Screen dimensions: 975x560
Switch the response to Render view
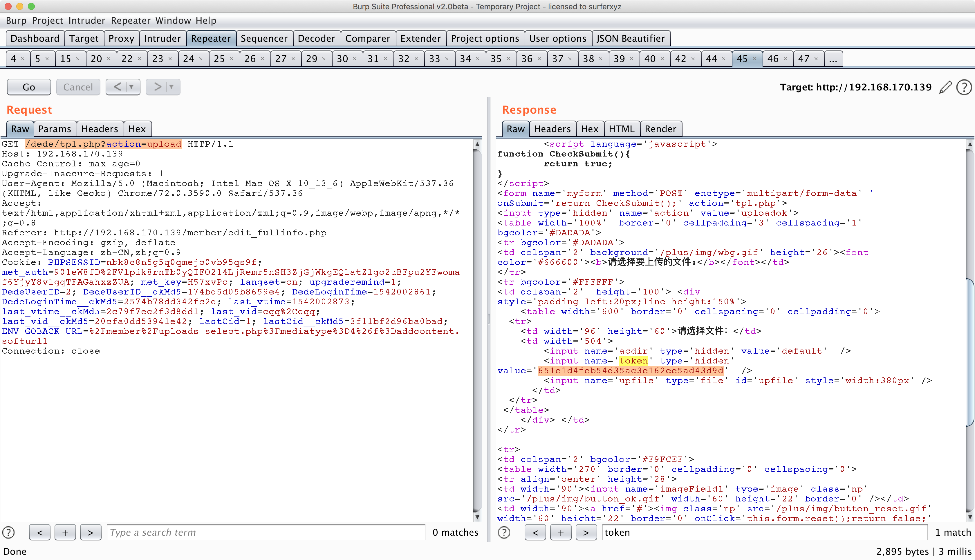(x=660, y=128)
